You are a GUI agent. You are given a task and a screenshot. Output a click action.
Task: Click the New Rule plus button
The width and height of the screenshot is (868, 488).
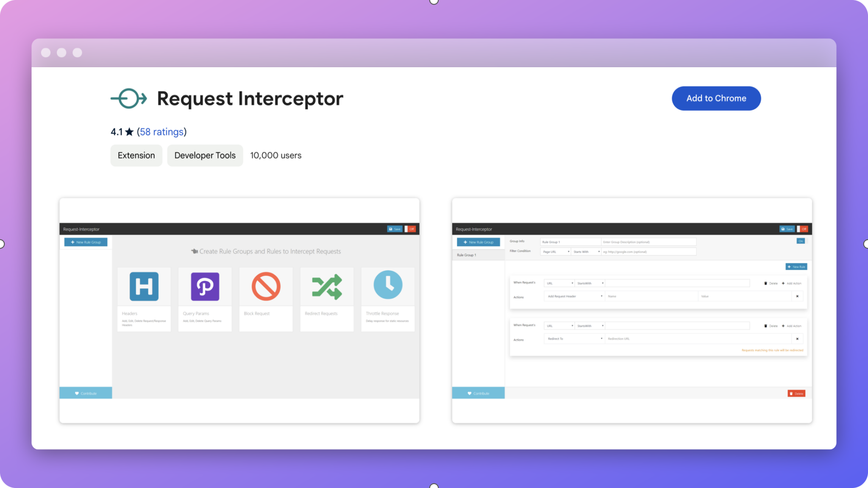pyautogui.click(x=796, y=267)
